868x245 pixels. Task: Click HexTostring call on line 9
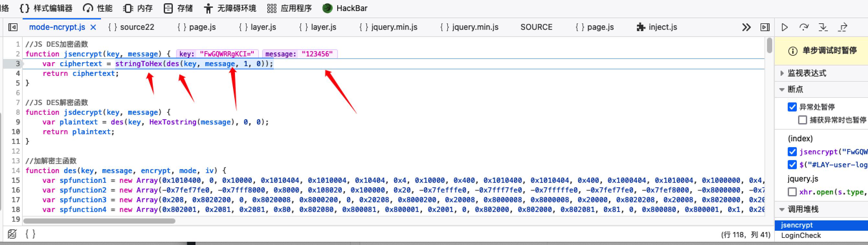pyautogui.click(x=173, y=122)
